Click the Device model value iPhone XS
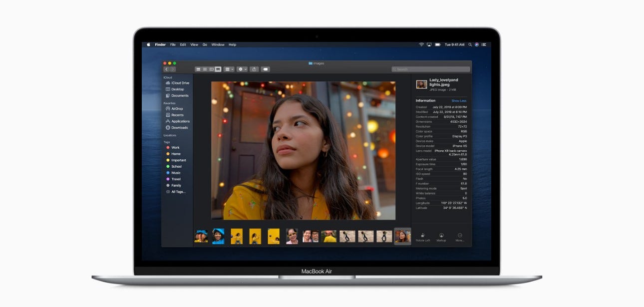This screenshot has height=307, width=644. [459, 146]
